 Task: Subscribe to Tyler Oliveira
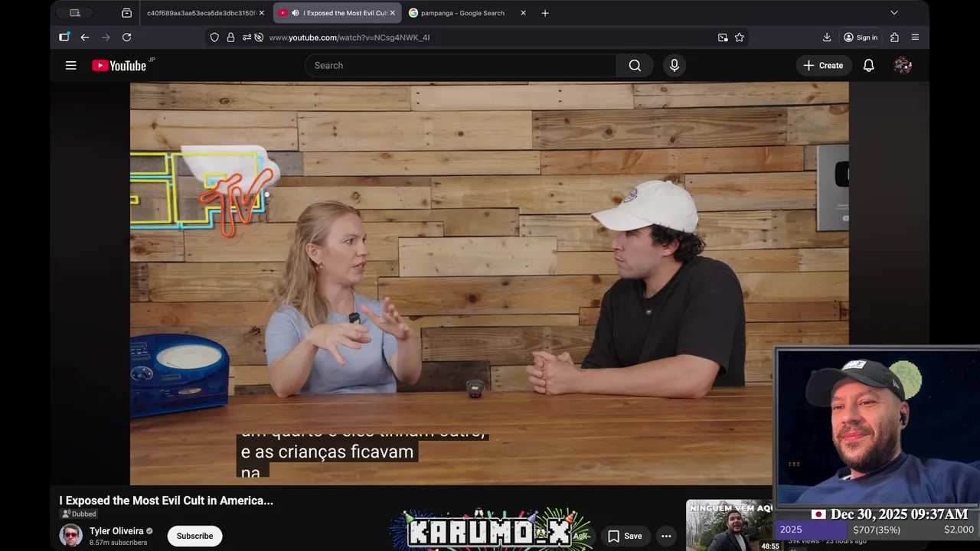[194, 536]
